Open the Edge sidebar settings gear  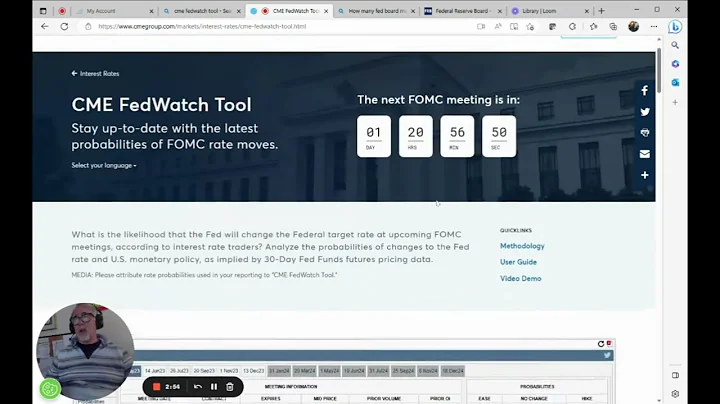tap(675, 393)
